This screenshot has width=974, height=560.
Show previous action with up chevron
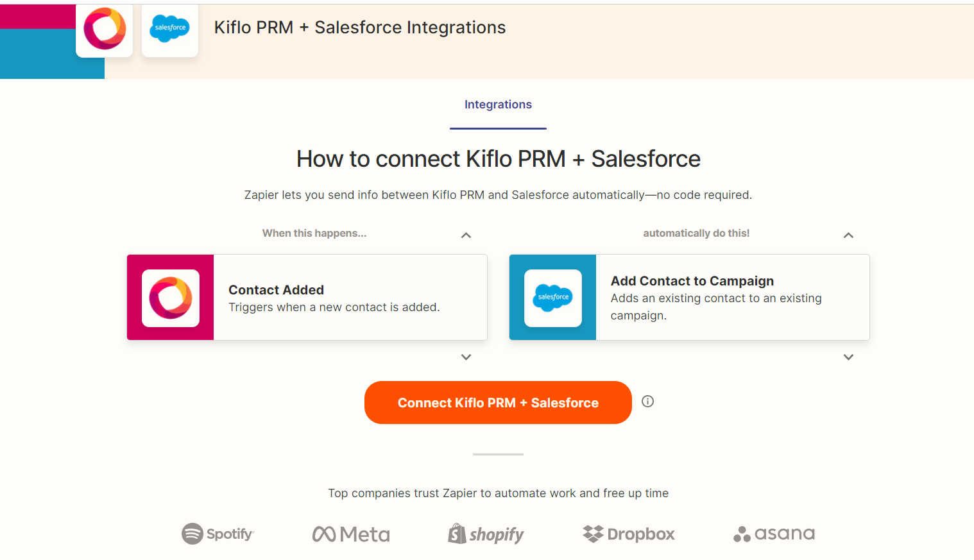848,235
